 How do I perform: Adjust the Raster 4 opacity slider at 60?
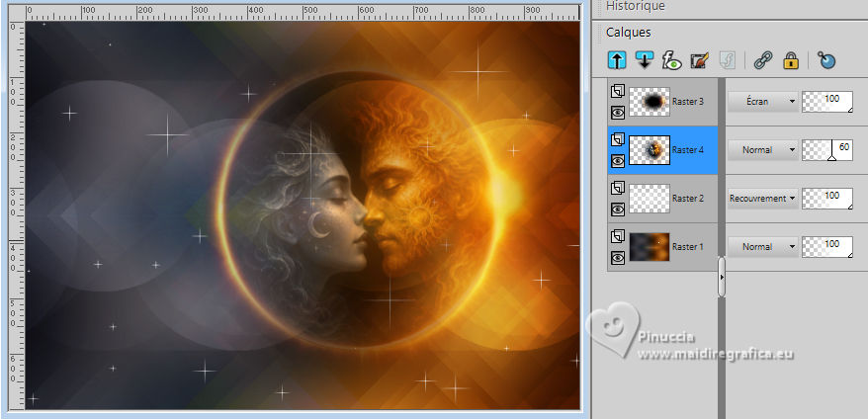click(827, 150)
